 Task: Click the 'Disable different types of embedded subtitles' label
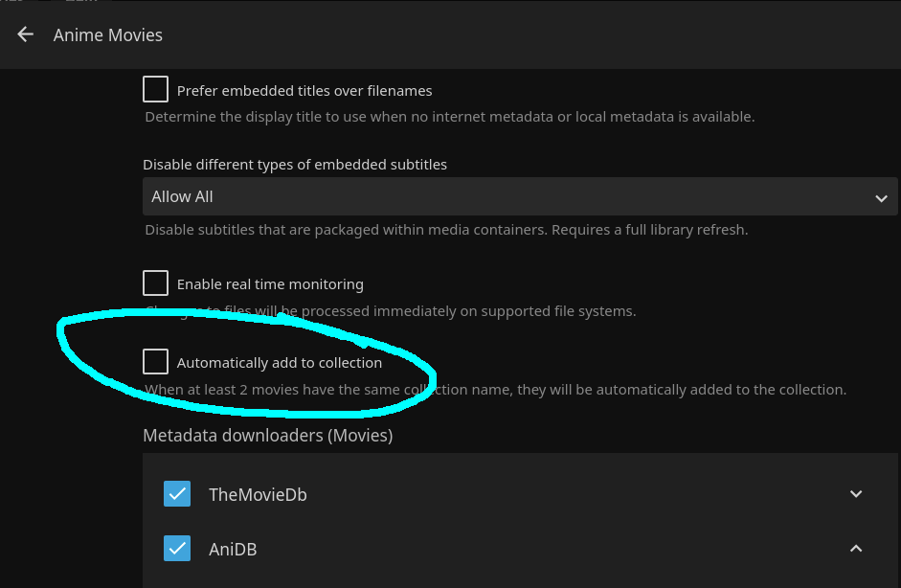(x=295, y=165)
